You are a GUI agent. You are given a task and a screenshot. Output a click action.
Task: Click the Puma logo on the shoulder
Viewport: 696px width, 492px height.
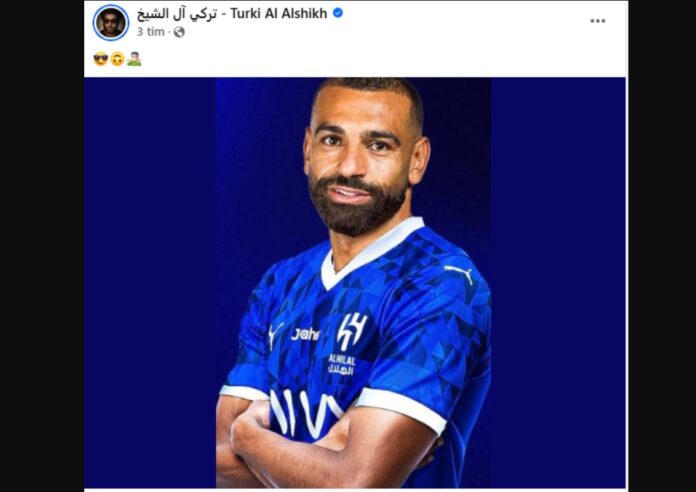[459, 273]
